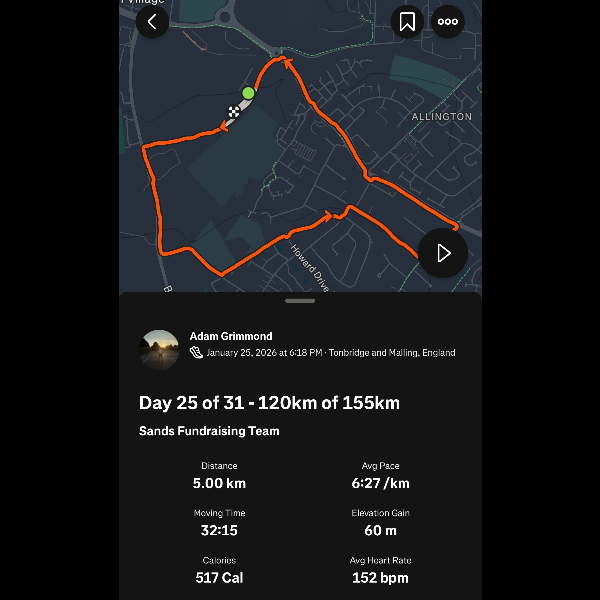
Task: Tap the Calories 517 Cal stat
Action: tap(219, 569)
